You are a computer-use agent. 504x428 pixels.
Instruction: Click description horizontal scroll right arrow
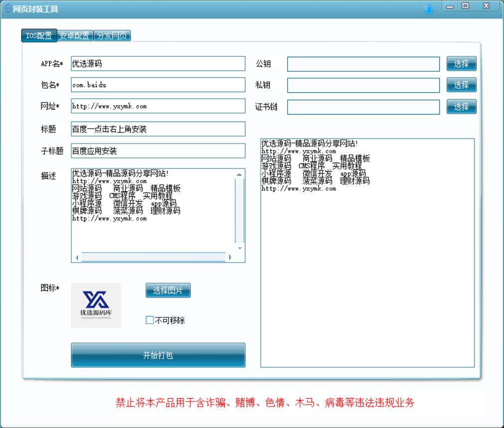tap(230, 258)
